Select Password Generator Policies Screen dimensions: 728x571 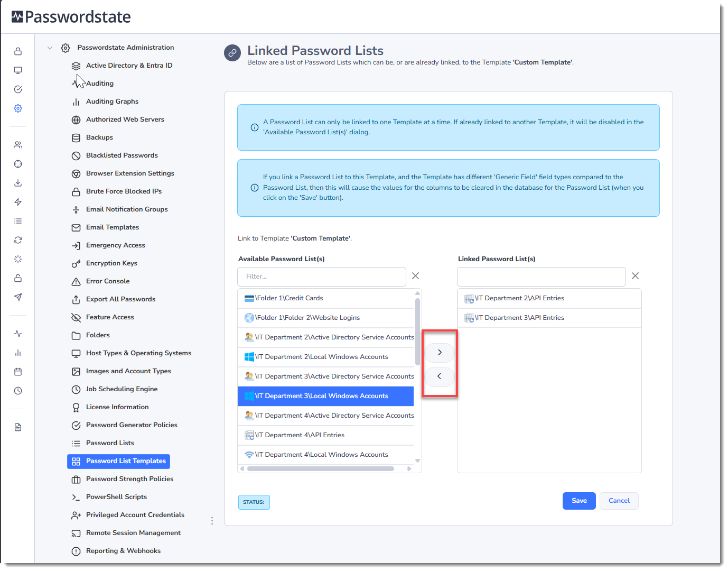point(132,425)
